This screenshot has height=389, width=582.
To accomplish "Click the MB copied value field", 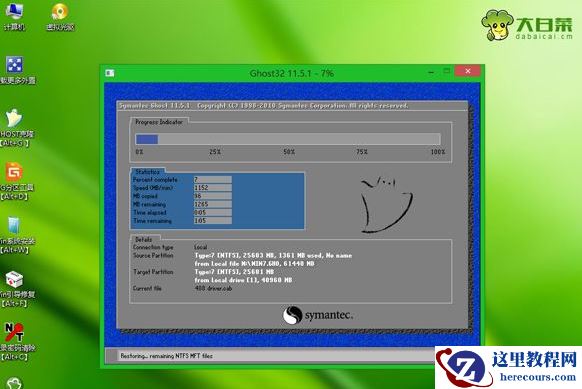I will [x=213, y=196].
